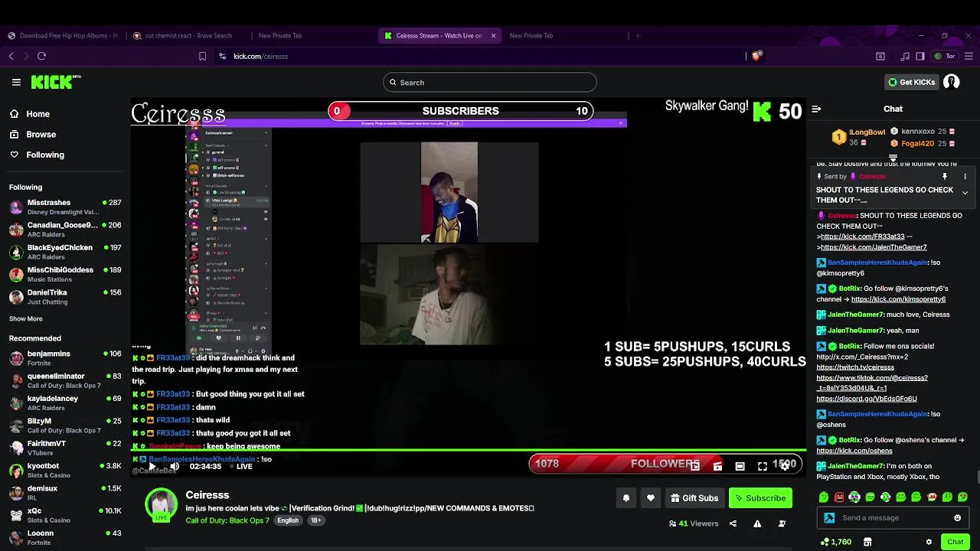Open chat quick actions hammer icon

[829, 518]
